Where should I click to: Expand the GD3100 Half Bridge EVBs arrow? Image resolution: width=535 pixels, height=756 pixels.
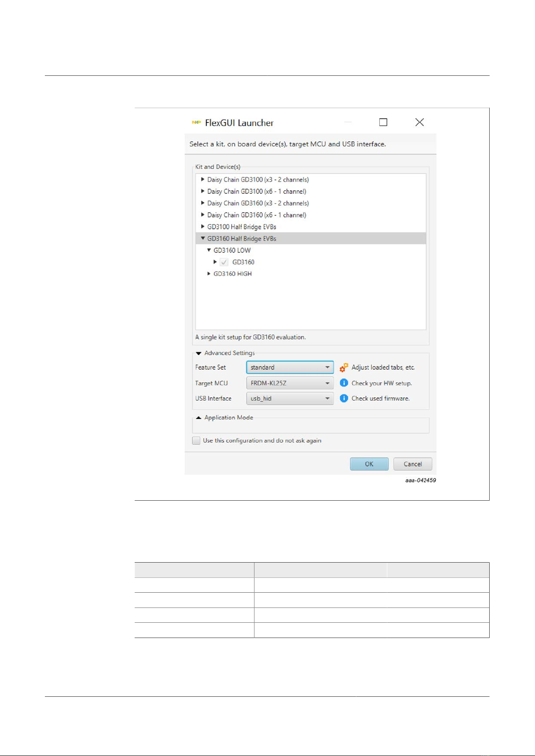point(203,227)
